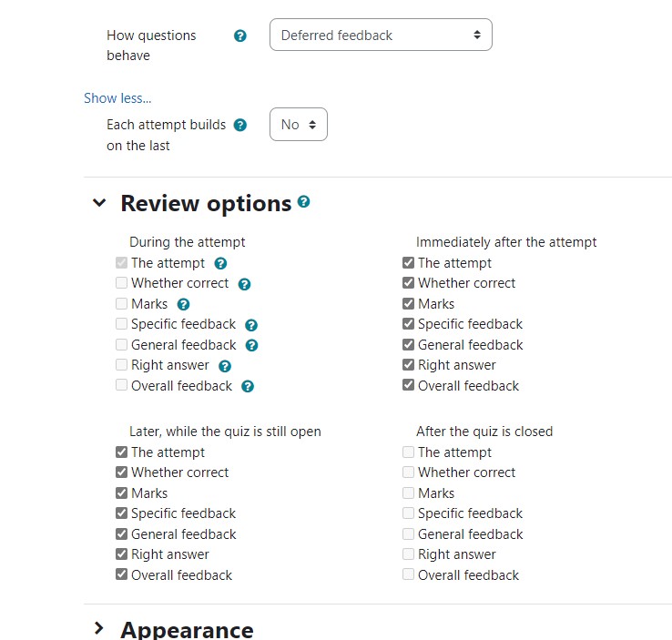The image size is (672, 640).
Task: Collapse the Review options section
Action: pyautogui.click(x=99, y=203)
